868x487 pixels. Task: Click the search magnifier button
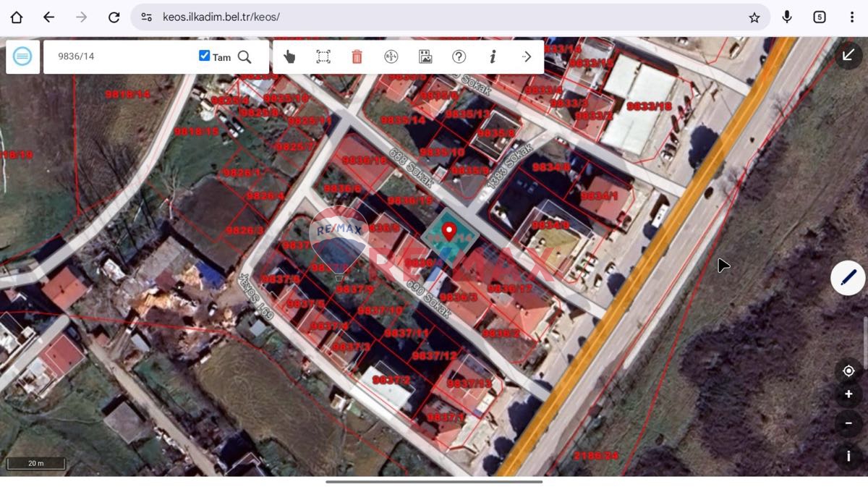[x=244, y=56]
